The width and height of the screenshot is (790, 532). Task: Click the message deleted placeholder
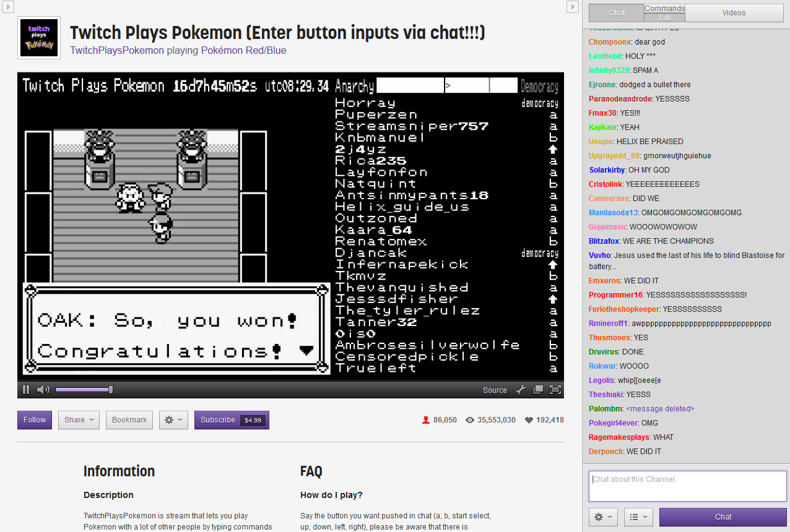click(x=660, y=409)
